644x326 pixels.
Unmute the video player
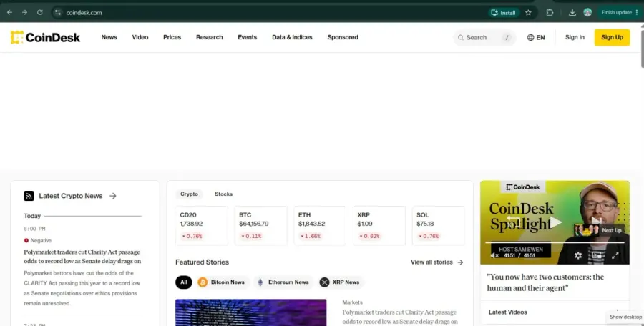(x=494, y=255)
